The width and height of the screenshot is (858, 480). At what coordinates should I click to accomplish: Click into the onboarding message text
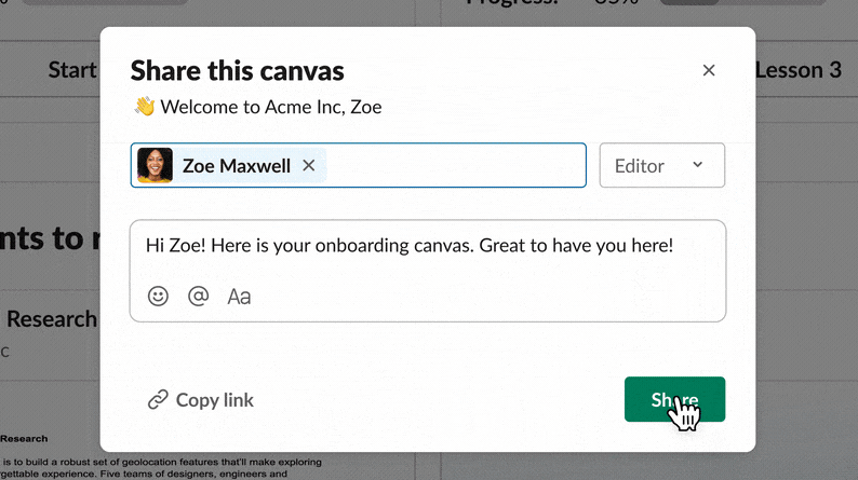coord(409,245)
